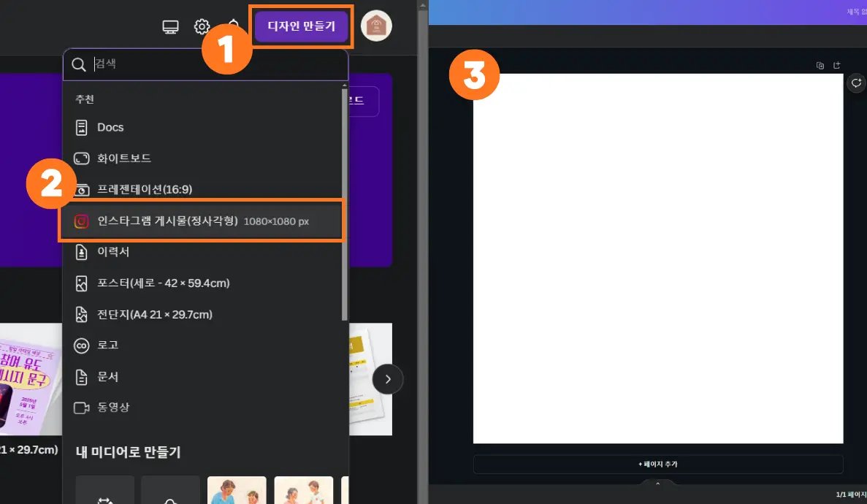867x504 pixels.
Task: Click a photo thumbnail under 내 미디어로 만들기
Action: point(237,490)
